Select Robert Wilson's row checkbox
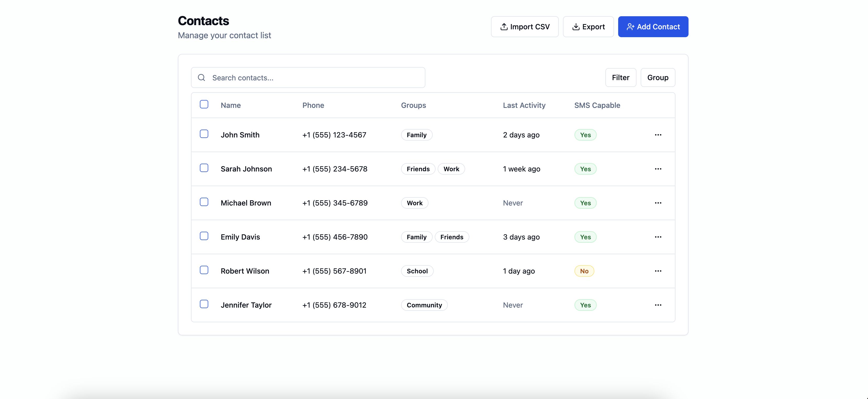The width and height of the screenshot is (868, 399). click(204, 270)
